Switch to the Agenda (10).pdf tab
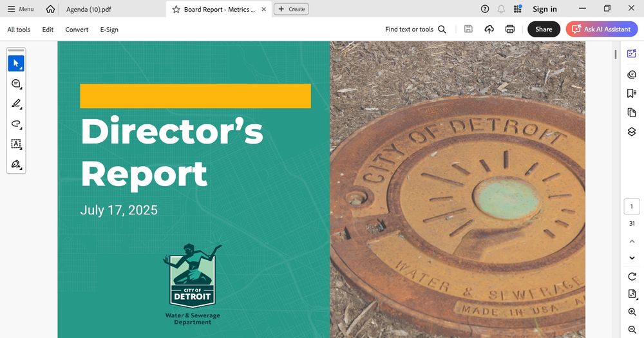This screenshot has width=644, height=338. (x=89, y=9)
